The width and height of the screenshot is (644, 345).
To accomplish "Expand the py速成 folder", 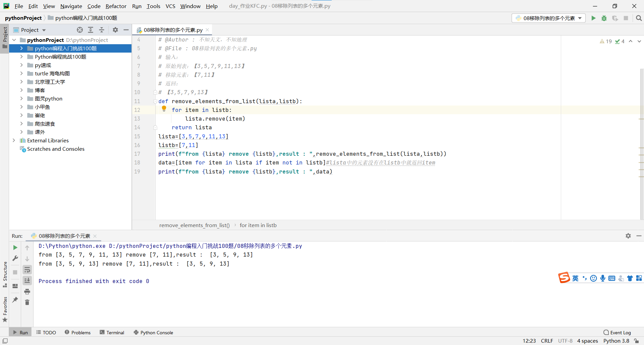I will (21, 65).
